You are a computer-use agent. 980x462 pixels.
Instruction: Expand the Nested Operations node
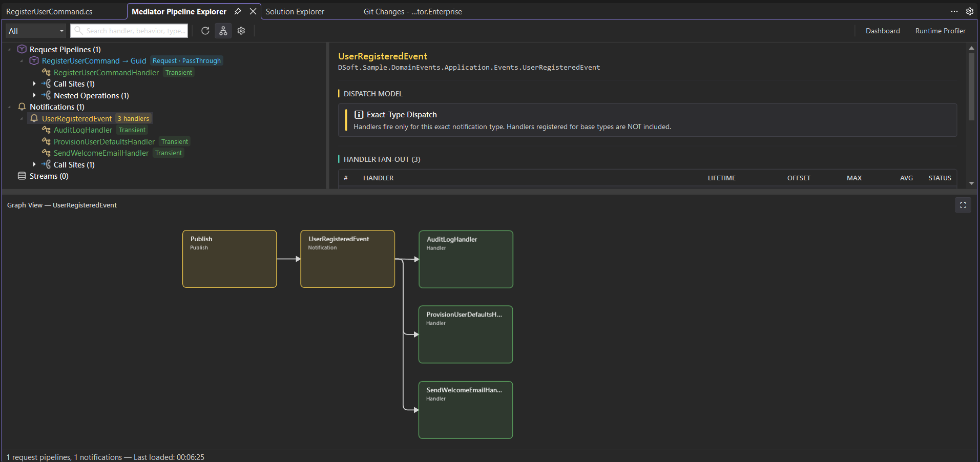coord(34,95)
